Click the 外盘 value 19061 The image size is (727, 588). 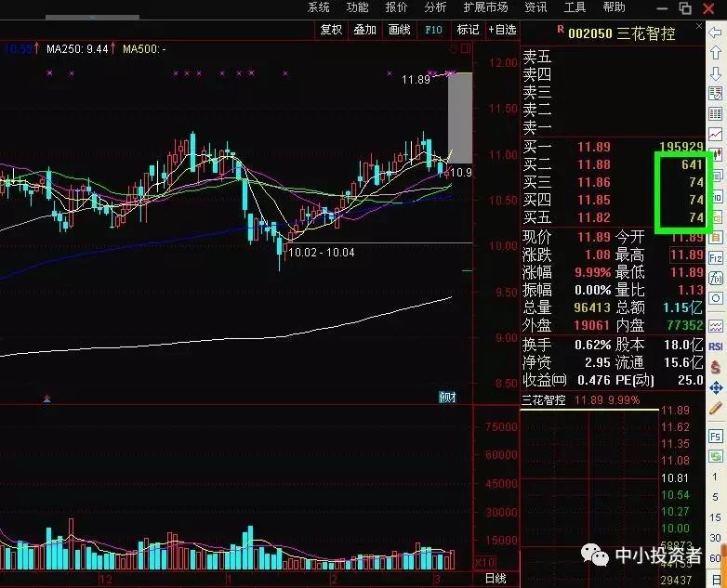pyautogui.click(x=592, y=325)
